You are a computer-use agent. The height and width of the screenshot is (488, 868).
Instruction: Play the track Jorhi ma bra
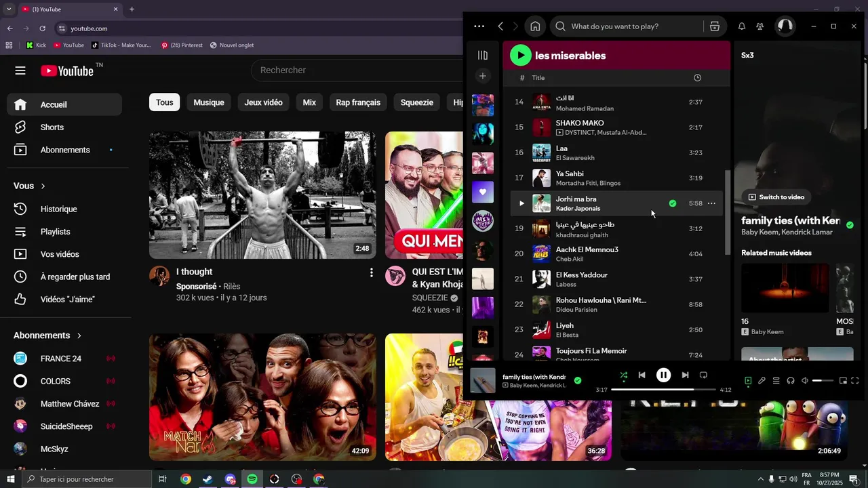coord(521,203)
